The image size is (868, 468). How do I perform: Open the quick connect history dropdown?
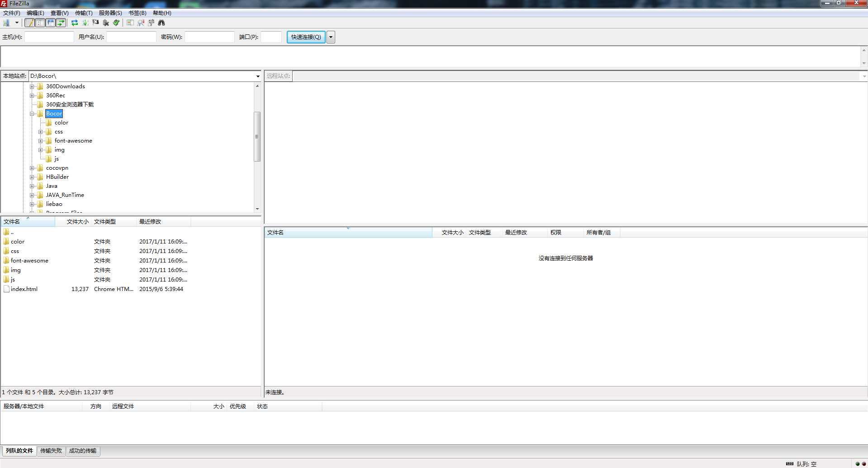coord(331,37)
